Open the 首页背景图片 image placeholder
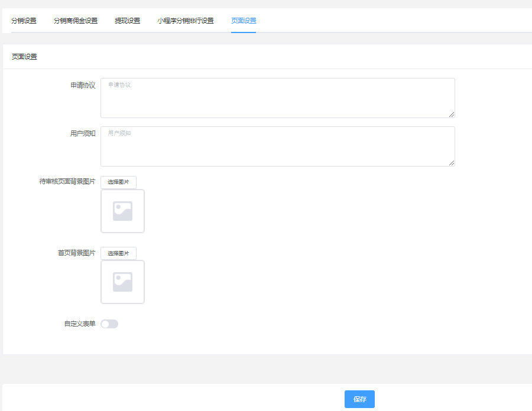Viewport: 532px width, 411px height. click(122, 282)
